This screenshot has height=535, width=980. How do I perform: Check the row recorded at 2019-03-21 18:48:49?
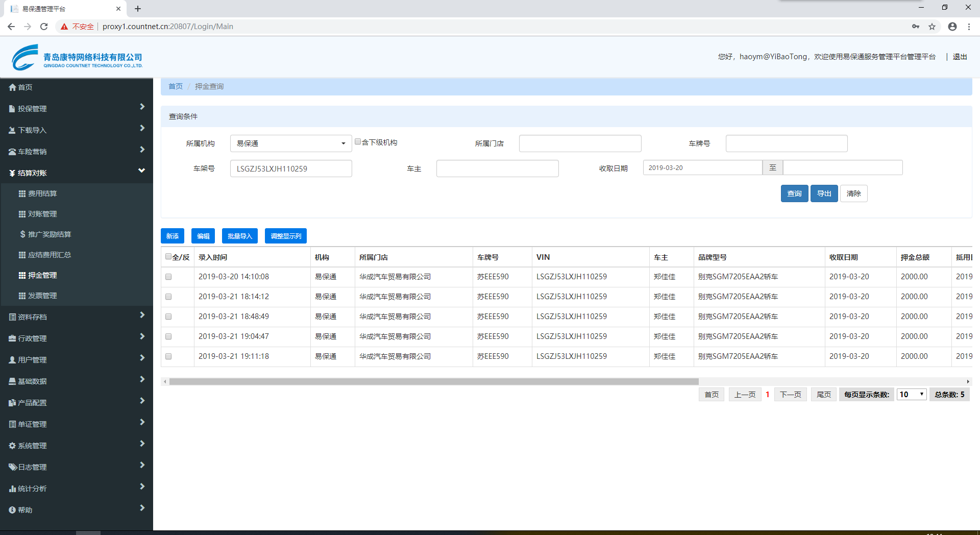click(x=168, y=317)
